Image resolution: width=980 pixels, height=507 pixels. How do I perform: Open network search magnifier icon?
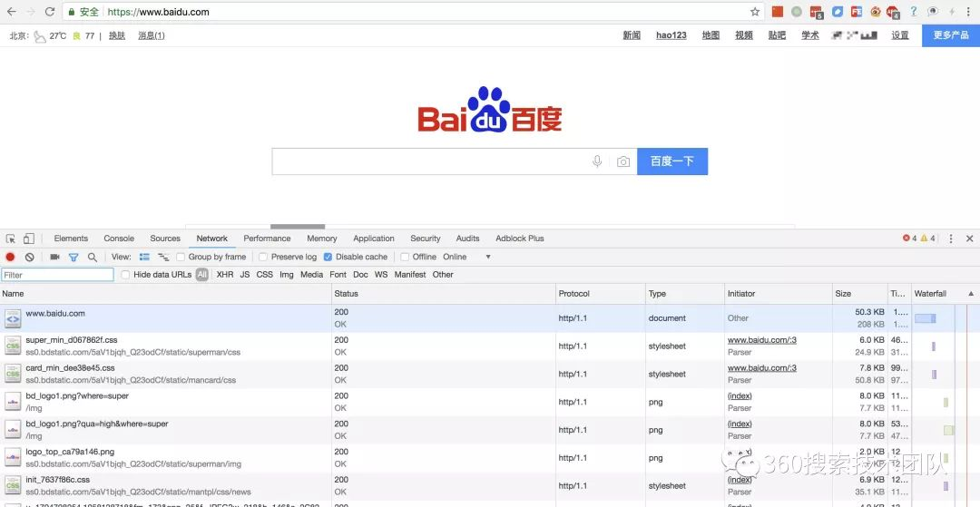pyautogui.click(x=93, y=257)
